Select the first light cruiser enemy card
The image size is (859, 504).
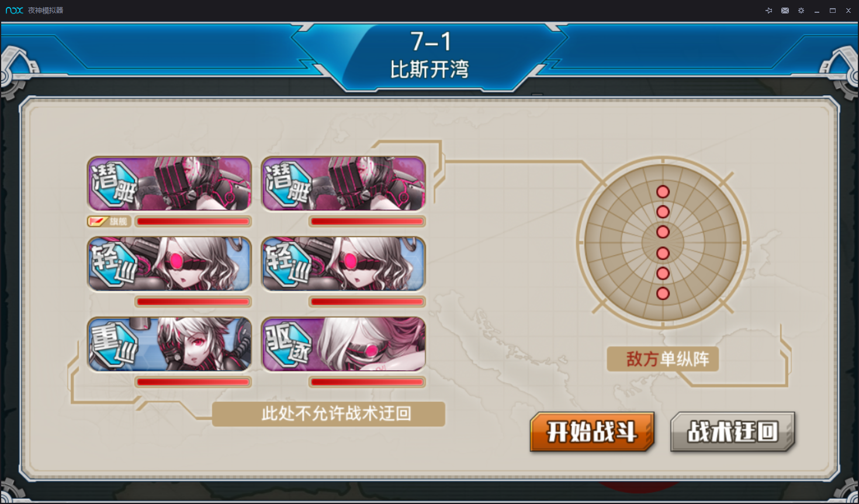169,263
